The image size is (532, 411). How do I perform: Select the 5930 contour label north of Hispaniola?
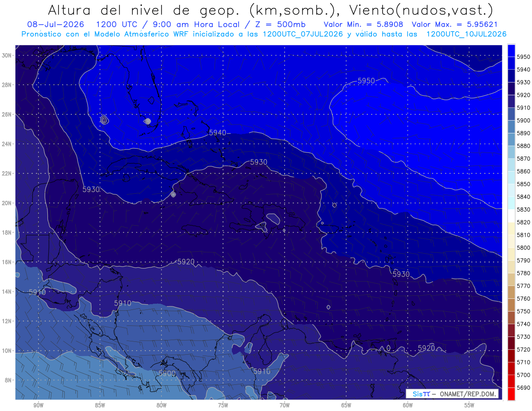point(258,162)
